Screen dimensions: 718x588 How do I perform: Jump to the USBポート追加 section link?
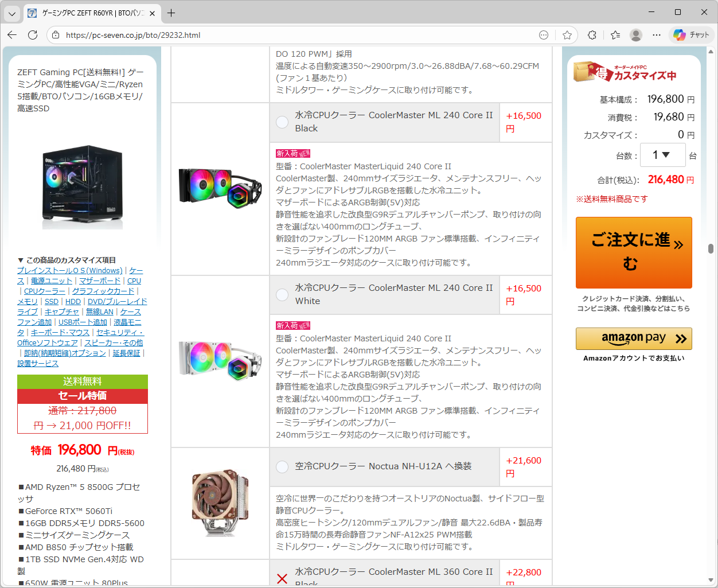pyautogui.click(x=83, y=322)
